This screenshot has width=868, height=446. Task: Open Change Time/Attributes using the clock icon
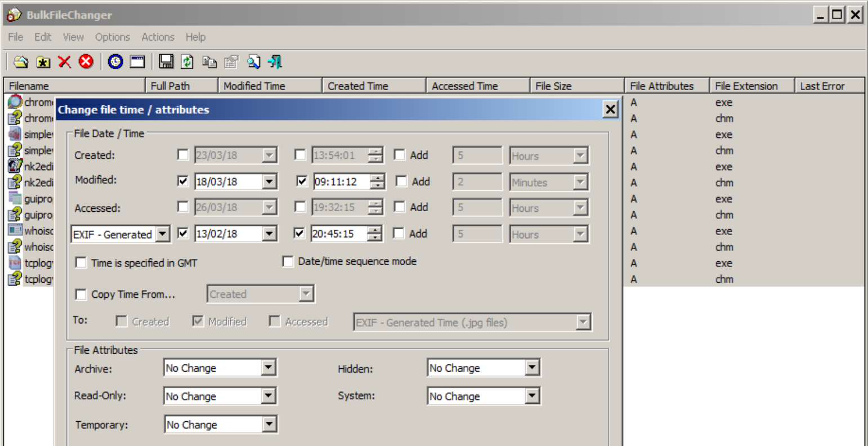[x=114, y=62]
